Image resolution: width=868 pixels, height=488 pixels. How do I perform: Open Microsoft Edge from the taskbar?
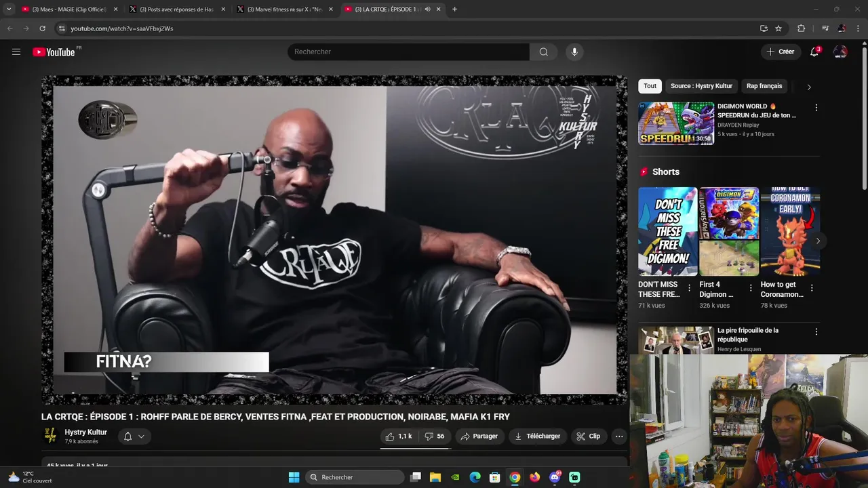click(475, 477)
